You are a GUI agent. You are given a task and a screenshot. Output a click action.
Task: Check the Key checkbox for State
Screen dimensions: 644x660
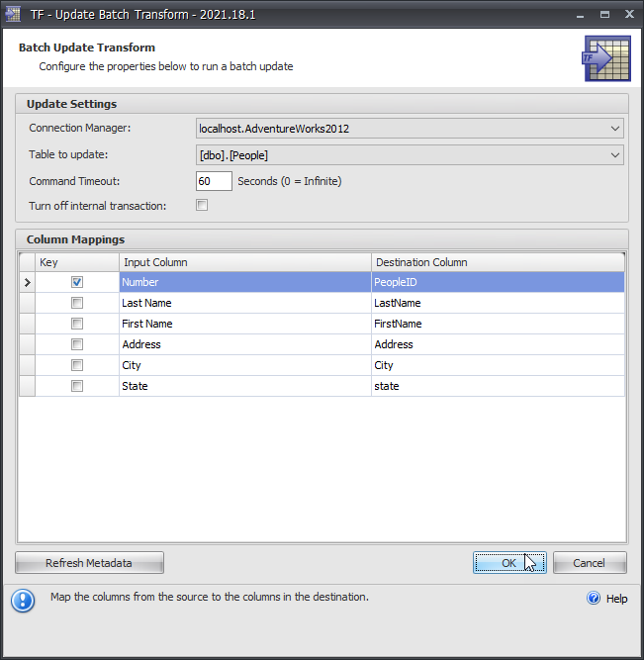77,386
